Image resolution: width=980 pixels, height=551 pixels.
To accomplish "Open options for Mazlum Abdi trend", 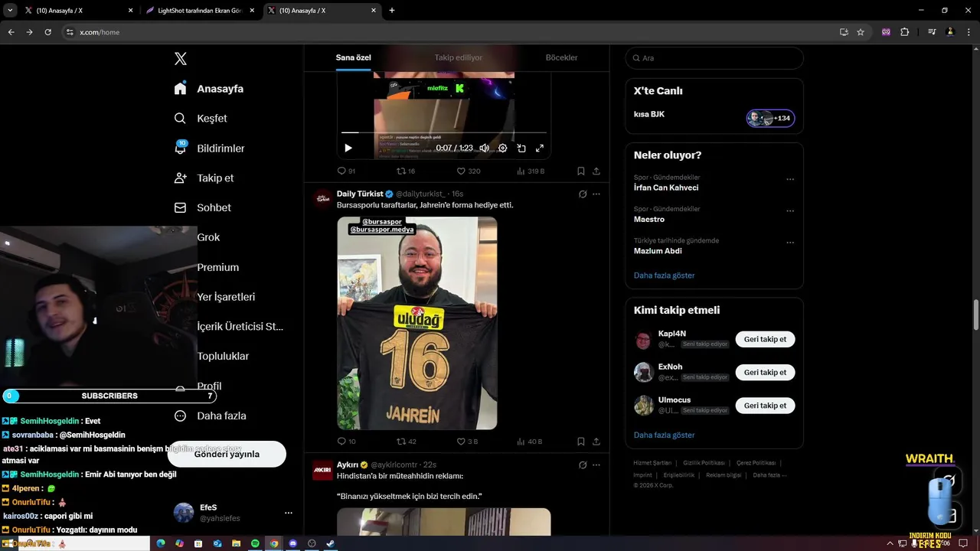I will [x=790, y=243].
